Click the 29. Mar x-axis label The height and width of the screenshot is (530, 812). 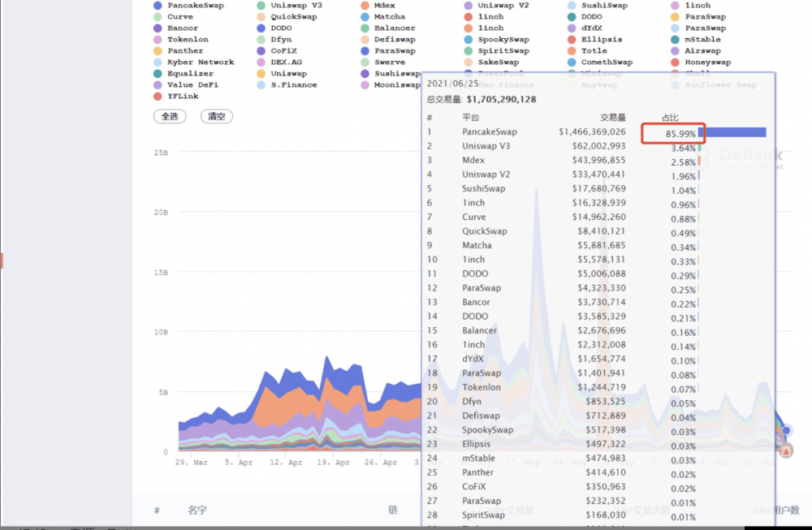192,462
